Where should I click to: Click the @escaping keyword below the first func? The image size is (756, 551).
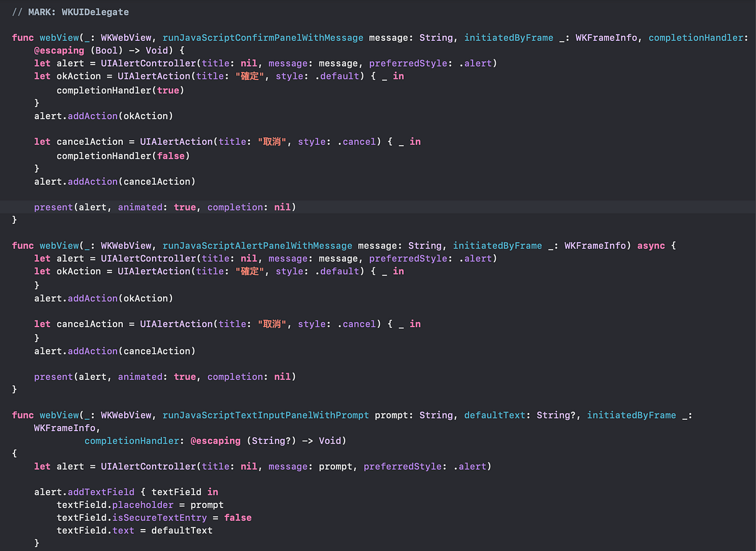[59, 50]
